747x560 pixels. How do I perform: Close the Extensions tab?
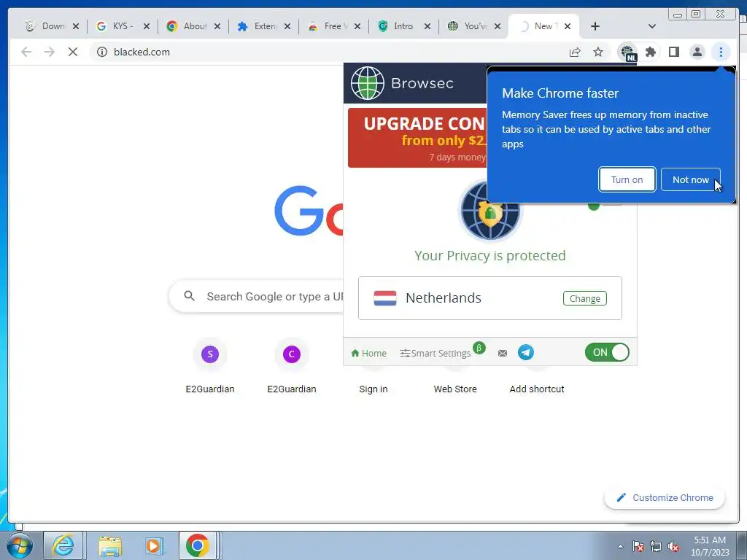point(287,26)
